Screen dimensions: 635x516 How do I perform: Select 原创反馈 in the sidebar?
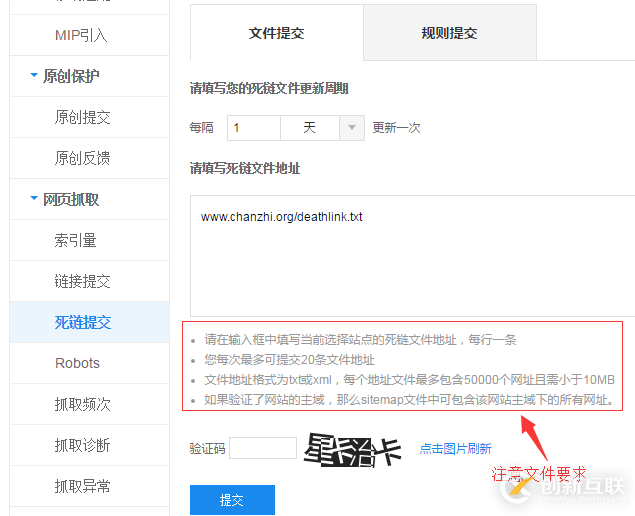point(82,158)
